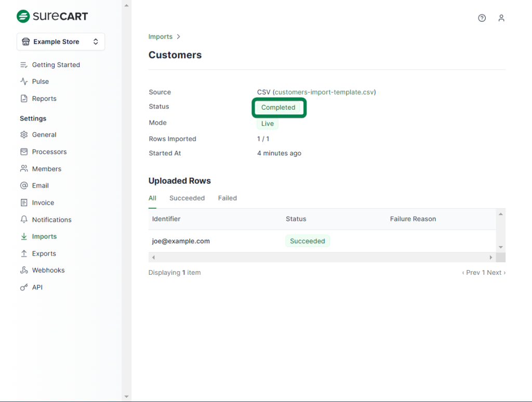Open Getting Started in the sidebar
The height and width of the screenshot is (402, 532).
tap(56, 65)
